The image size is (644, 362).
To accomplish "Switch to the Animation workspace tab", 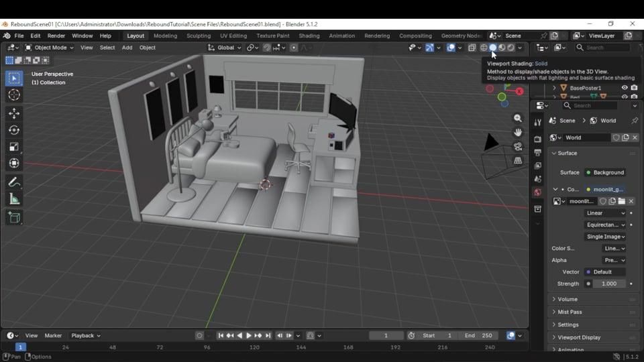I will coord(341,36).
